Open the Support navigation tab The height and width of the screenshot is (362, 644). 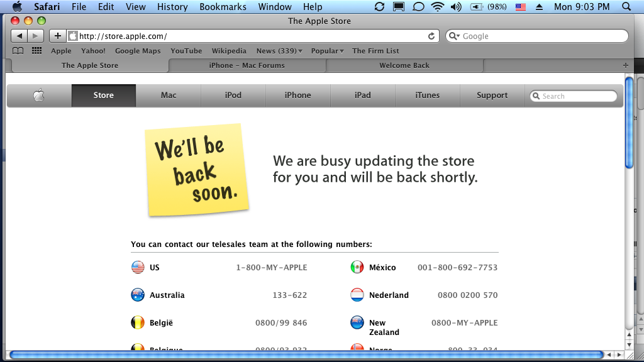(x=492, y=96)
